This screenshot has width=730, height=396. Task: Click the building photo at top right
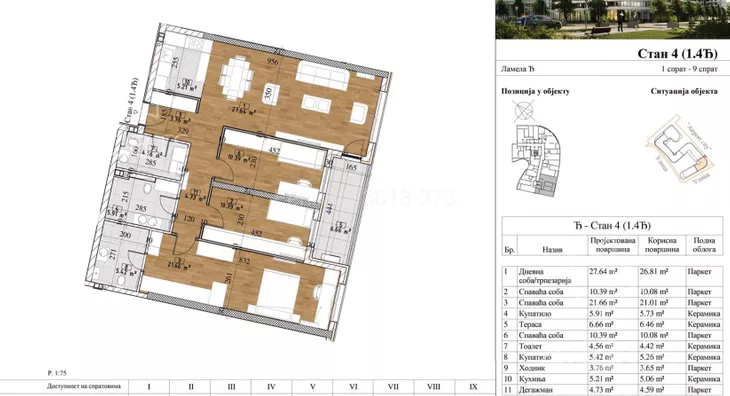click(x=613, y=19)
